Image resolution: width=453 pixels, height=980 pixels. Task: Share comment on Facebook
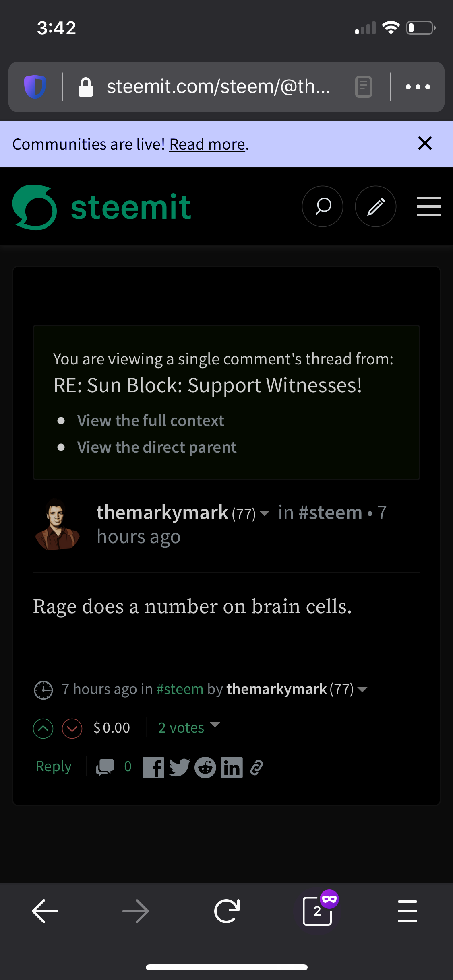(x=153, y=768)
